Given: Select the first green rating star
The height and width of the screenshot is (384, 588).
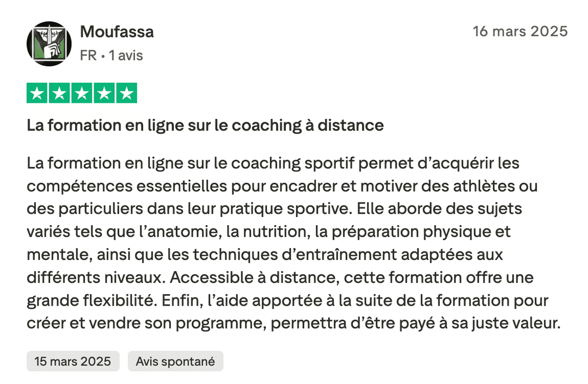Looking at the screenshot, I should coord(36,92).
